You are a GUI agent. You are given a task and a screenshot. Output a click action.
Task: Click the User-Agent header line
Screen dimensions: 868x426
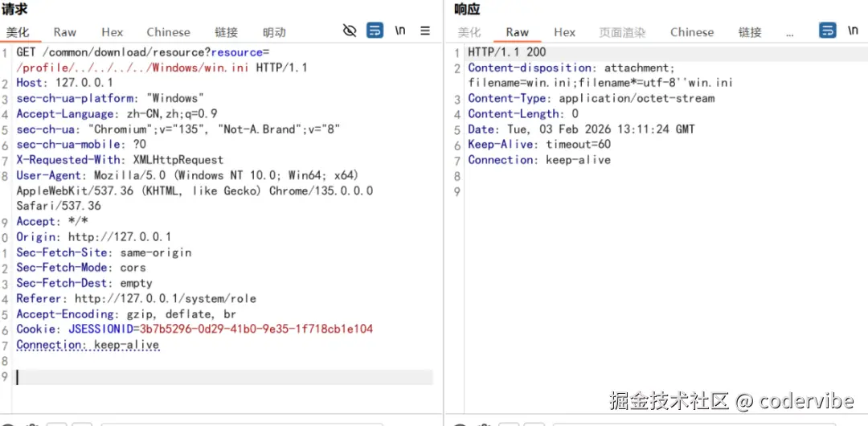[x=187, y=175]
